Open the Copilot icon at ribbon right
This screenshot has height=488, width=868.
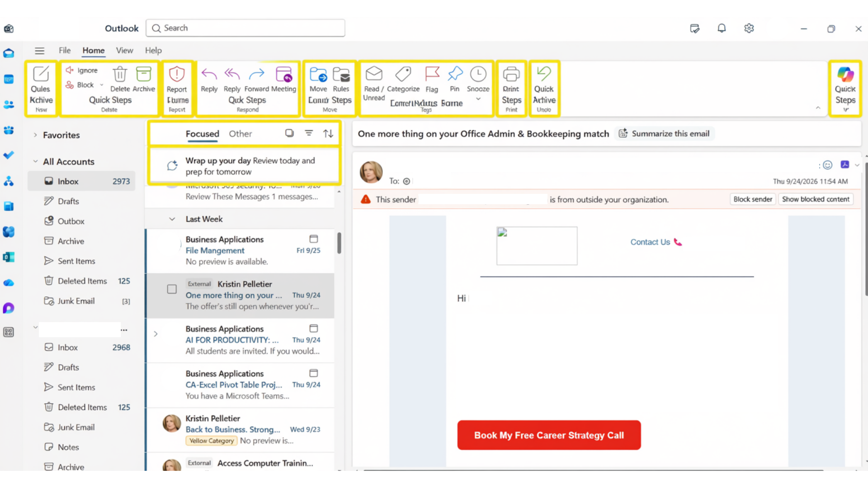pos(845,74)
